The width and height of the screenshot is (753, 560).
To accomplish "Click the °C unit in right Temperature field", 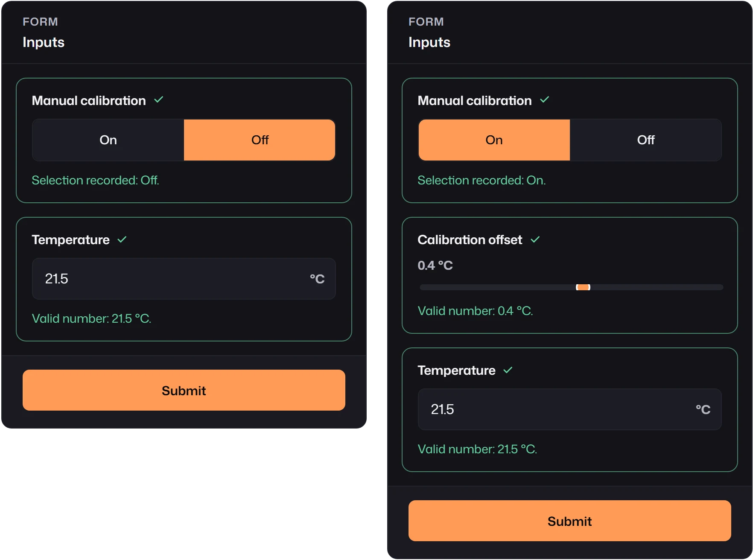I will pyautogui.click(x=703, y=410).
